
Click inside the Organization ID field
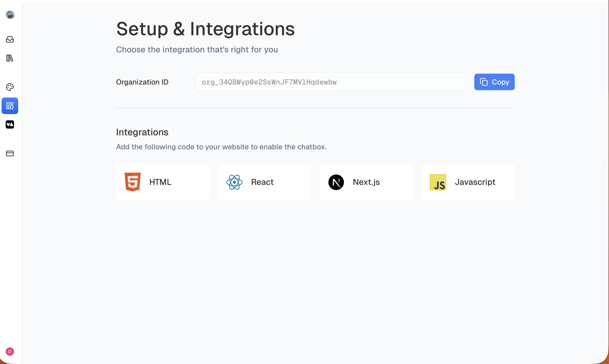(x=330, y=82)
